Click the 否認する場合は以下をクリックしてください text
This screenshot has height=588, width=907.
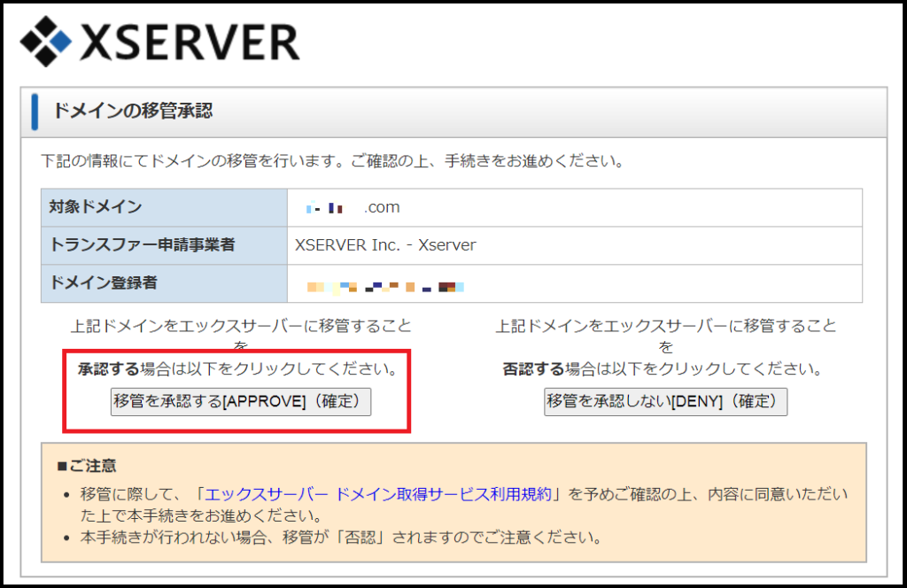tap(663, 369)
